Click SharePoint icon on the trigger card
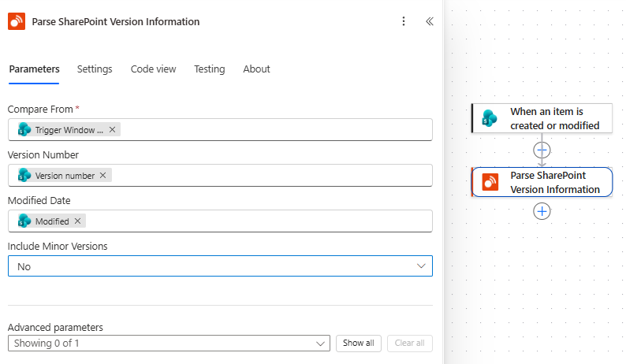The image size is (626, 364). tap(489, 118)
